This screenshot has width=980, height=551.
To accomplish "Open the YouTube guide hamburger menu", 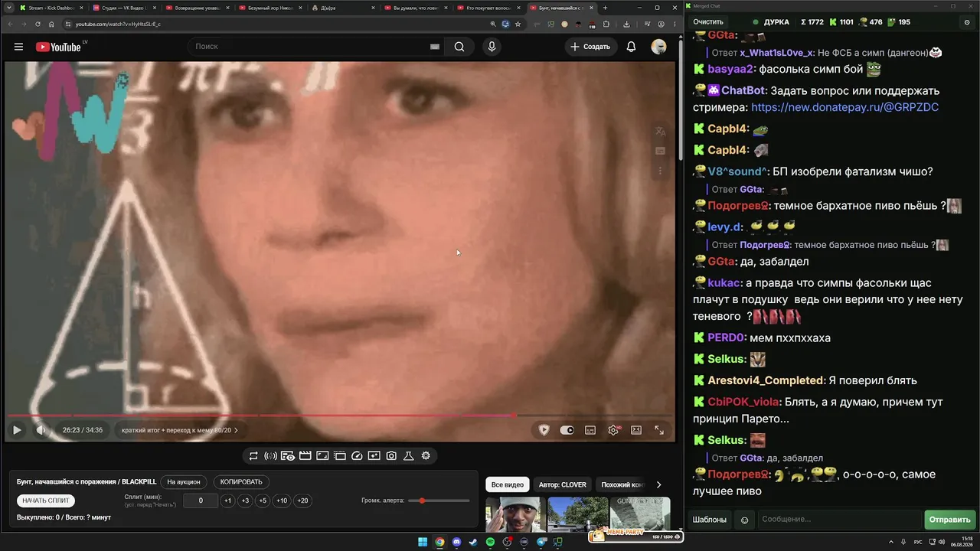I will [18, 47].
